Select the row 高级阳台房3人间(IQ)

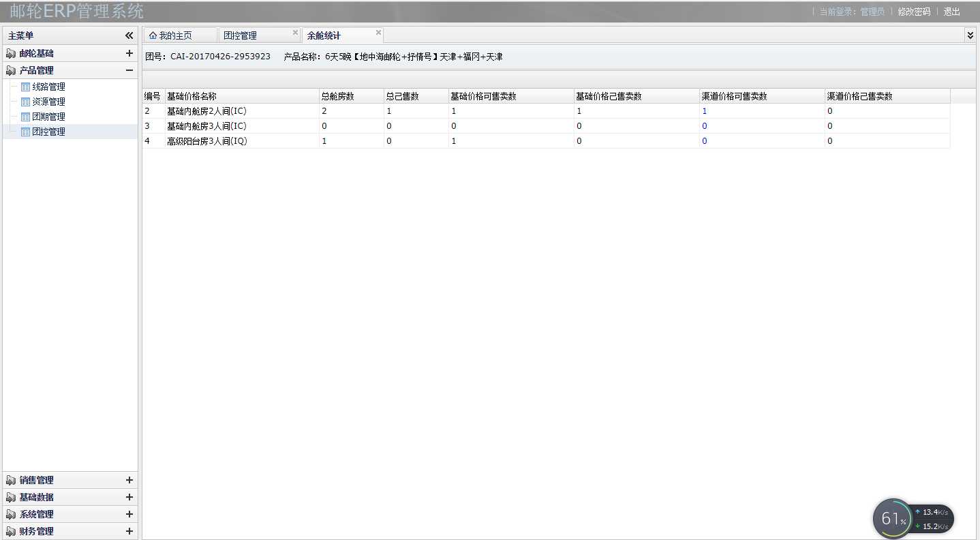pos(546,140)
